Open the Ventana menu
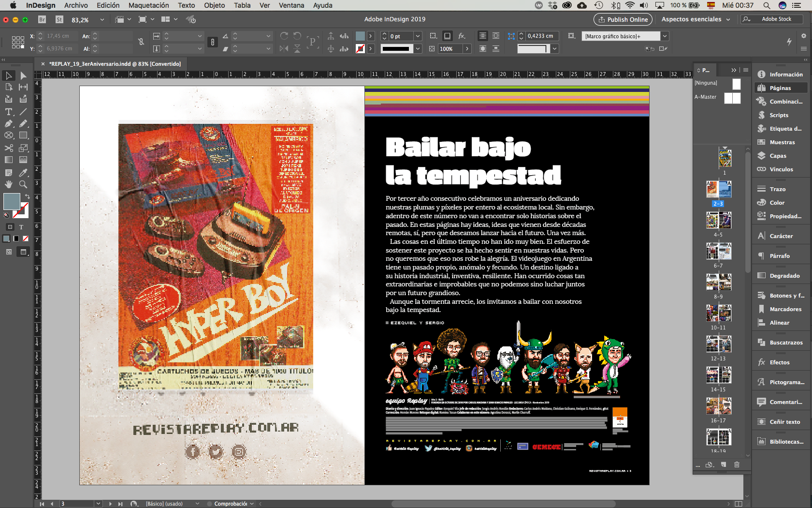 pyautogui.click(x=291, y=5)
